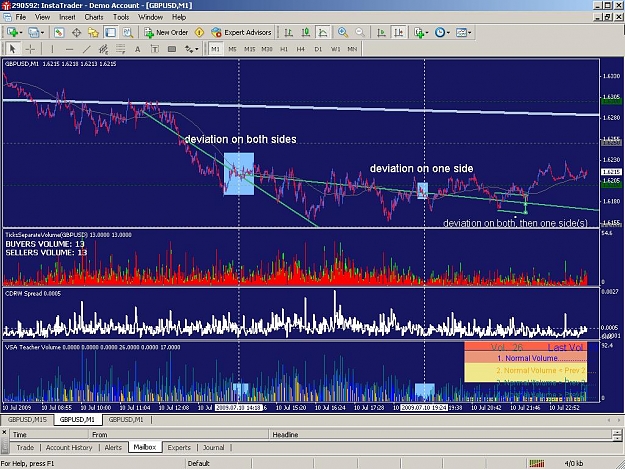Close the terminal panel with X
Screen dimensions: 625x469
point(4,432)
